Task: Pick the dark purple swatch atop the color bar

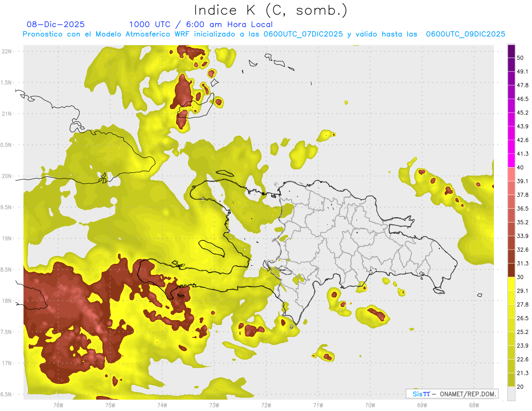Action: [511, 51]
